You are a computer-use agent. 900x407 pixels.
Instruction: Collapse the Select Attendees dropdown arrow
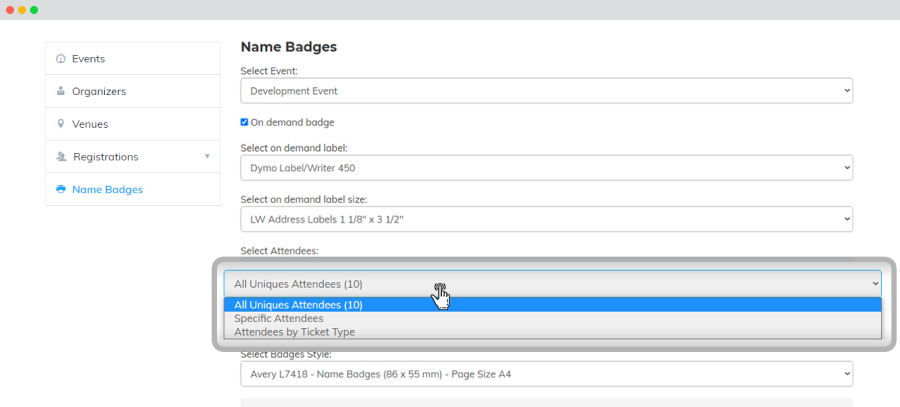tap(876, 284)
